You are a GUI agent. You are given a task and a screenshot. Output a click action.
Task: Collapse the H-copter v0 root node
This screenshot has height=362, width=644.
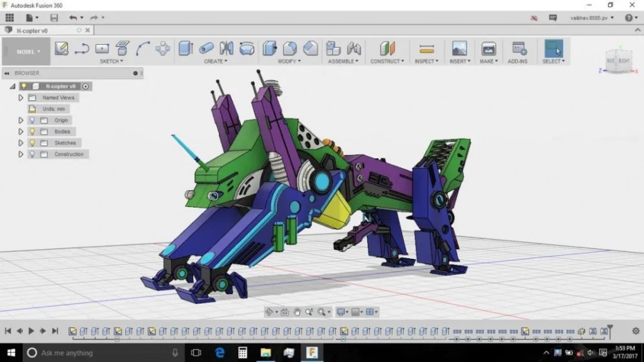(x=13, y=86)
